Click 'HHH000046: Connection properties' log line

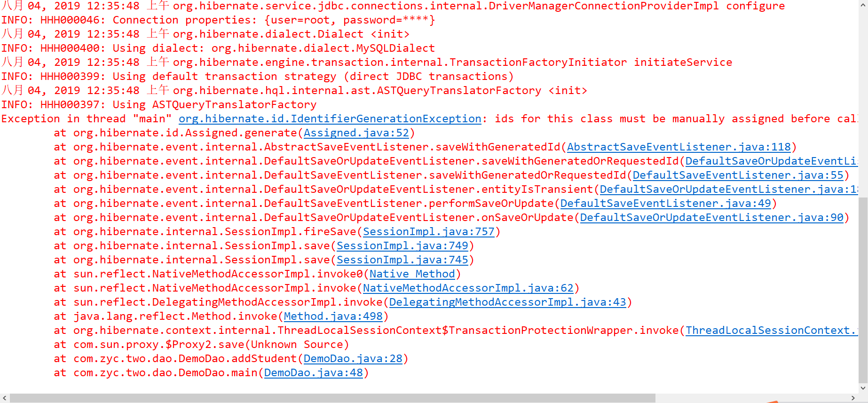pyautogui.click(x=218, y=20)
